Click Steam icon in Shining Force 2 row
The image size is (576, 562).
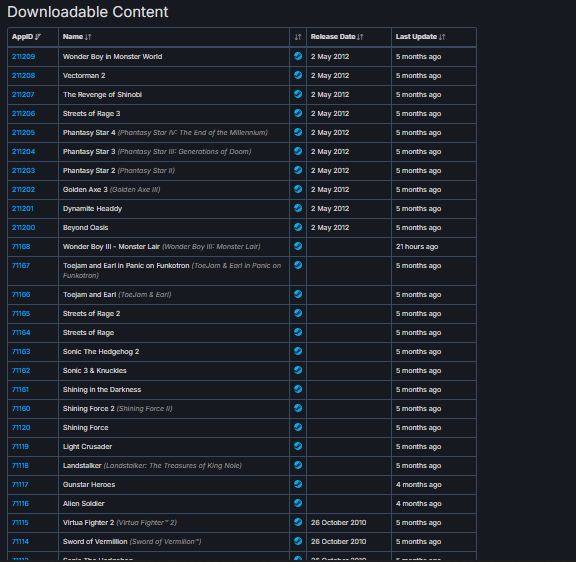tap(298, 408)
